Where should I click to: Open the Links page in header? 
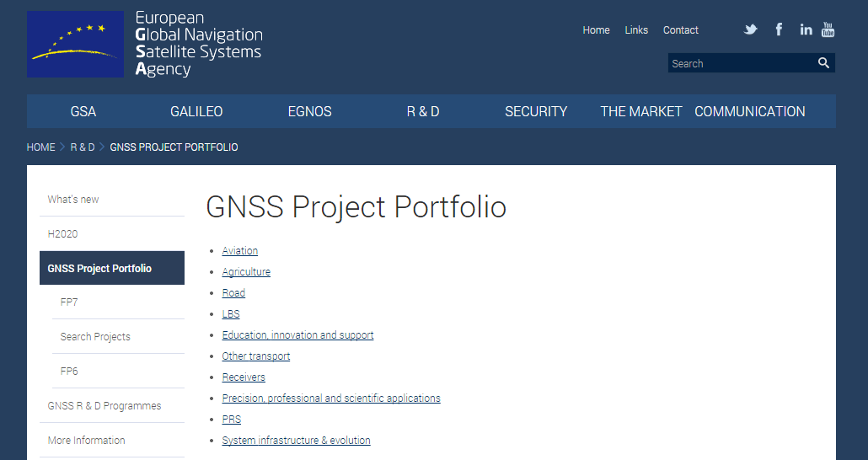(x=636, y=29)
